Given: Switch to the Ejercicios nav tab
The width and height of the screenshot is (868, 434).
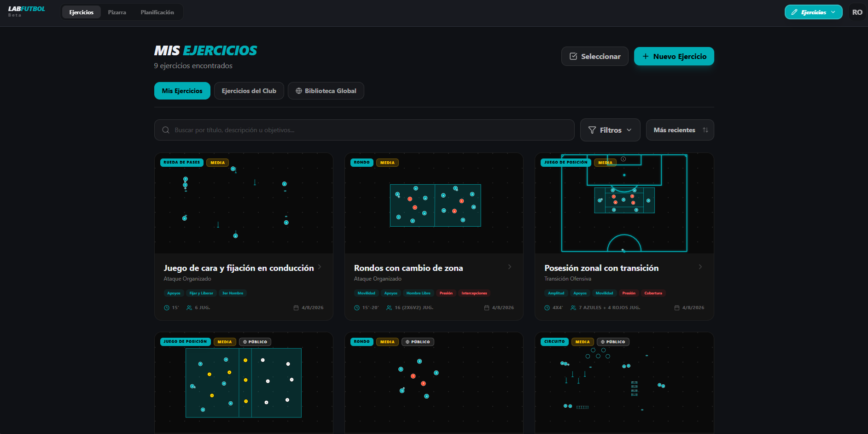Looking at the screenshot, I should pos(82,12).
